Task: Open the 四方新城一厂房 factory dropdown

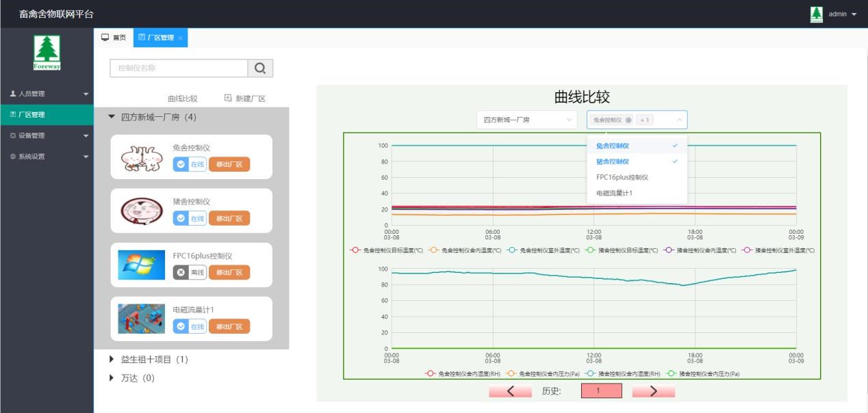Action: 526,119
